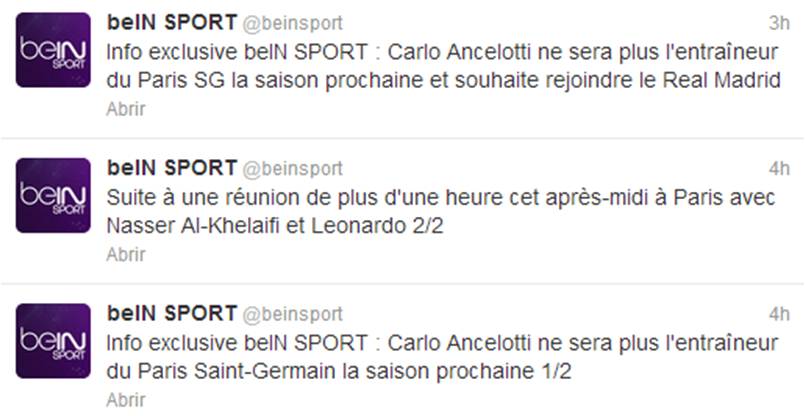Click beIN SPORT name on the 3h tweet
This screenshot has width=805, height=416.
[x=172, y=22]
